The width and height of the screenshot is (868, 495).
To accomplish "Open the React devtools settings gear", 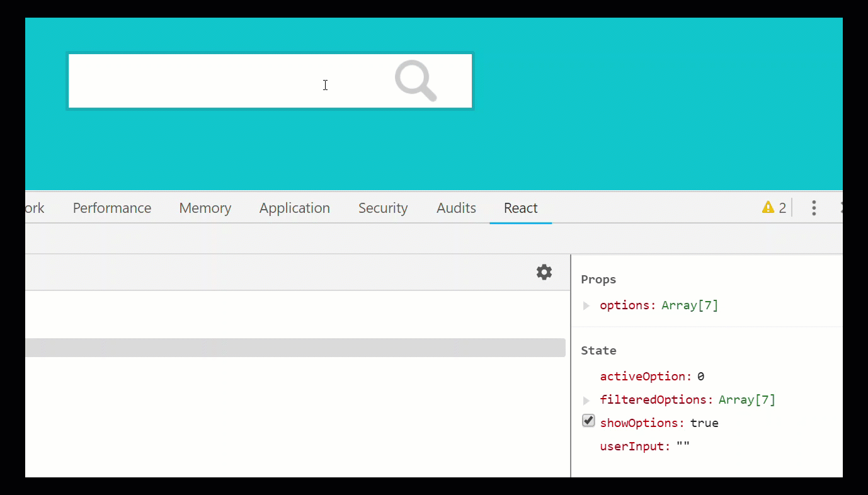I will pos(544,272).
